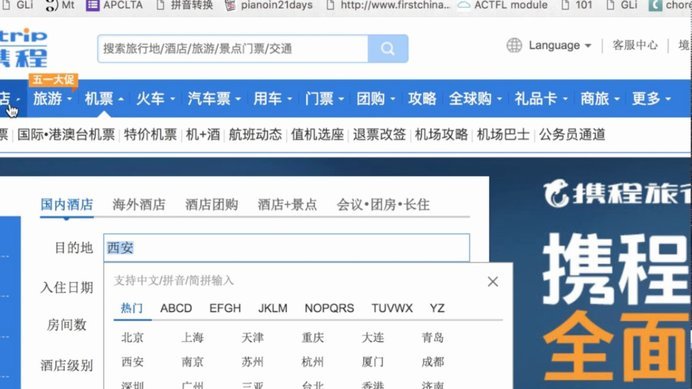Choose 重庆 from city list
This screenshot has width=692, height=389.
tap(312, 338)
